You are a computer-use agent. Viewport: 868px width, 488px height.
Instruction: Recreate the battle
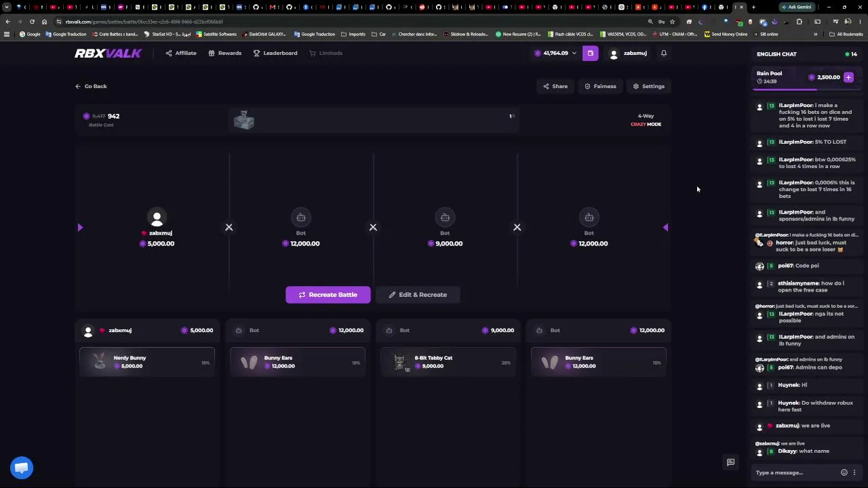328,295
